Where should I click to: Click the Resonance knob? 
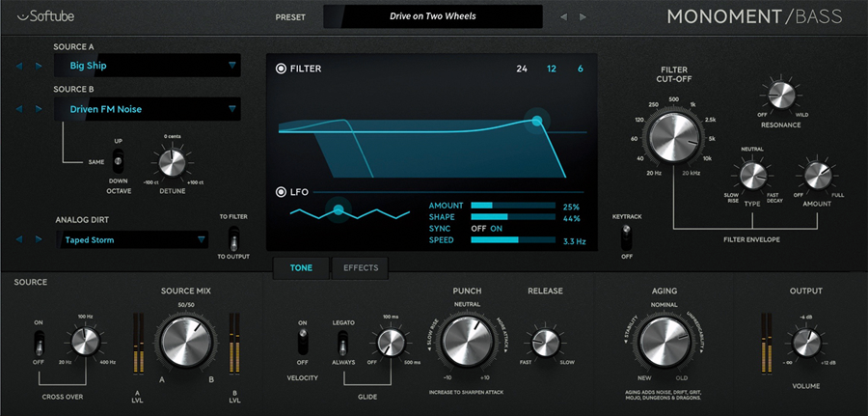click(780, 95)
